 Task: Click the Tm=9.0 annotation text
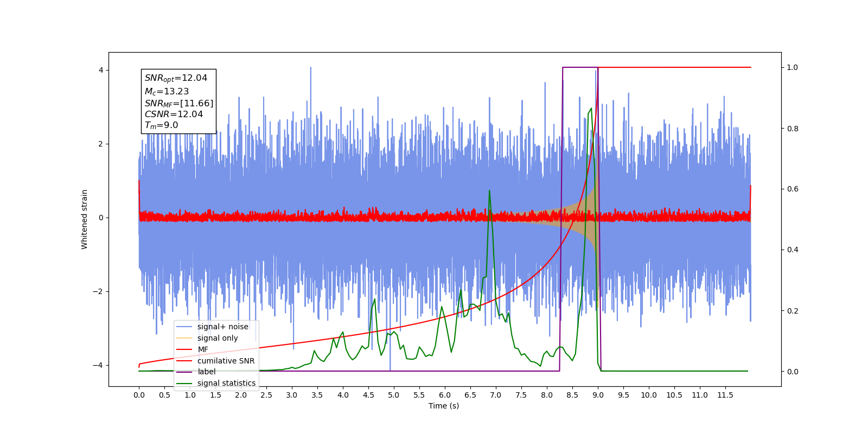pos(161,125)
